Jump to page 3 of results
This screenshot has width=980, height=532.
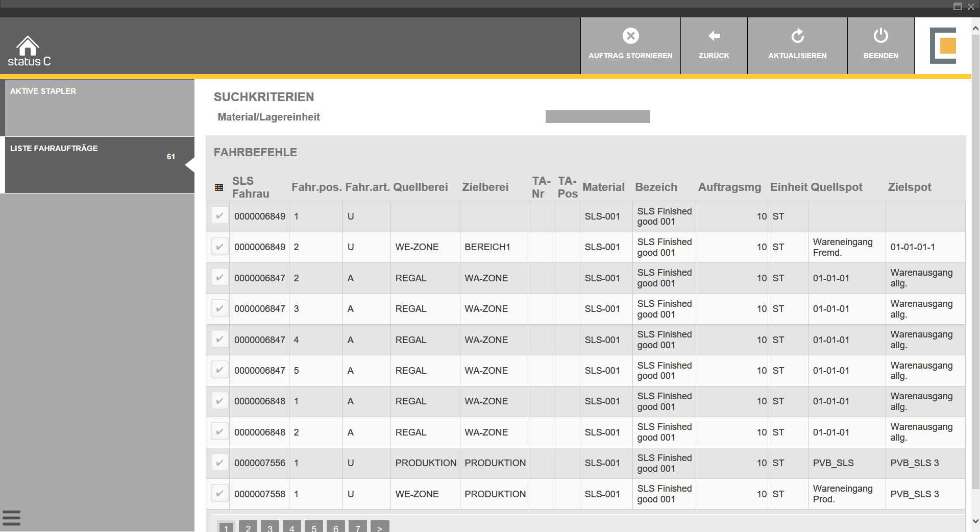(x=270, y=527)
